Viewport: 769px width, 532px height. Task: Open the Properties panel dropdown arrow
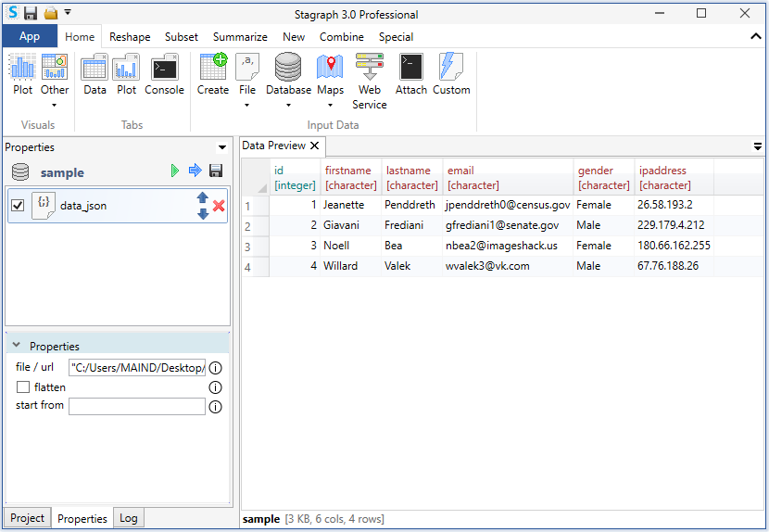coord(221,147)
